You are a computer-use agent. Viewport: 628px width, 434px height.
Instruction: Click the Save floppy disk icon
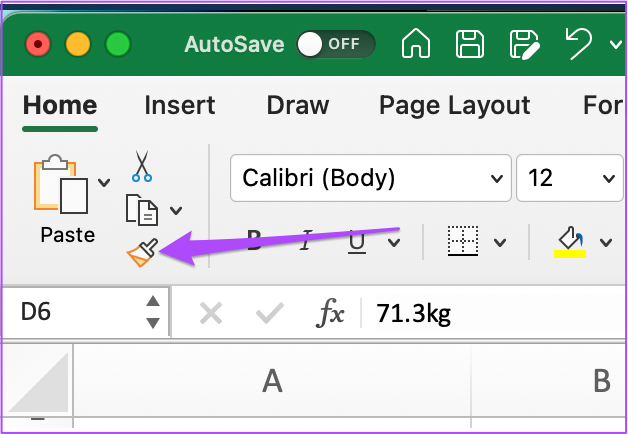[470, 44]
